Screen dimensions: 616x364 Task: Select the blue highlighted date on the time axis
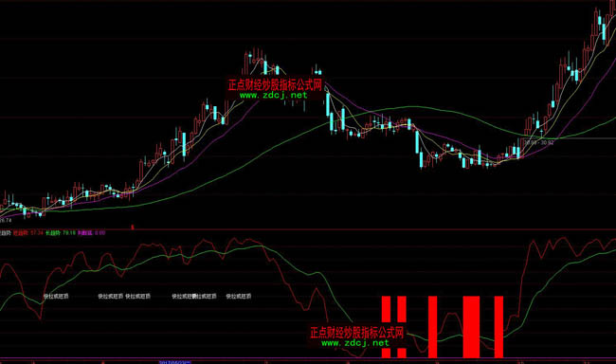pyautogui.click(x=174, y=362)
